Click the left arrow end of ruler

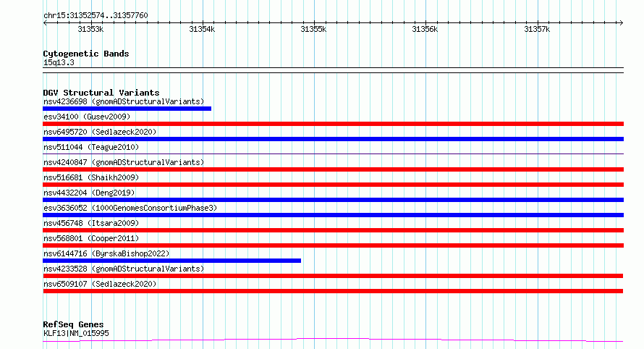point(45,23)
